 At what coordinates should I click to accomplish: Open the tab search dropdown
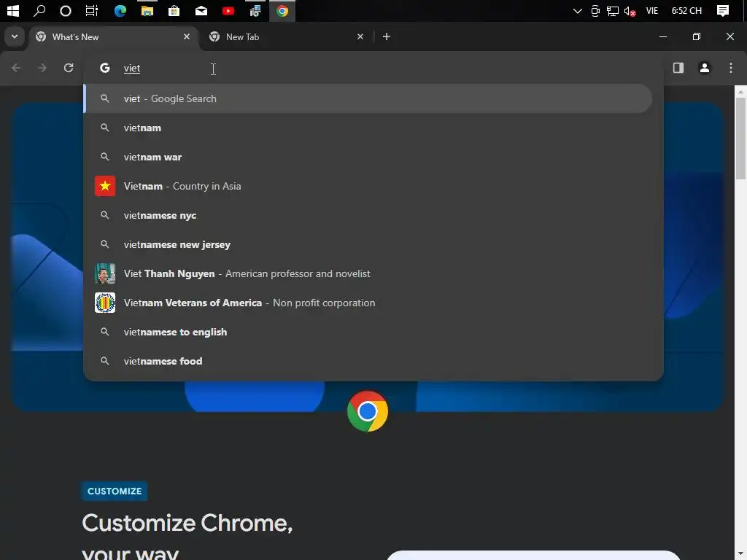coord(15,36)
